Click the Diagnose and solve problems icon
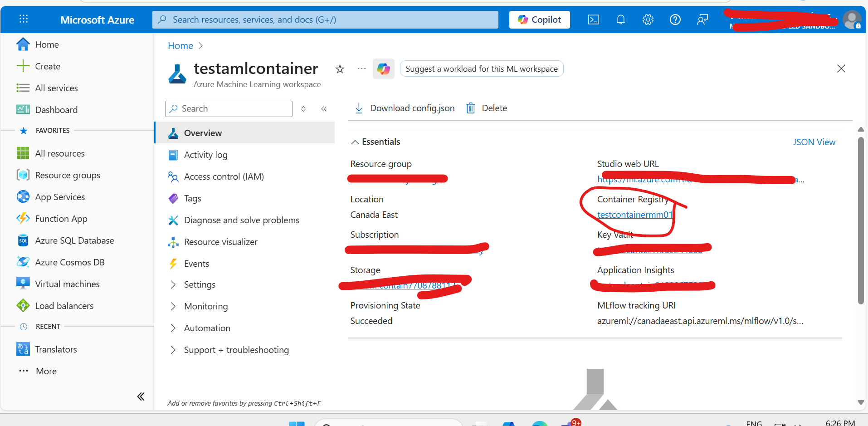This screenshot has width=868, height=426. point(173,220)
